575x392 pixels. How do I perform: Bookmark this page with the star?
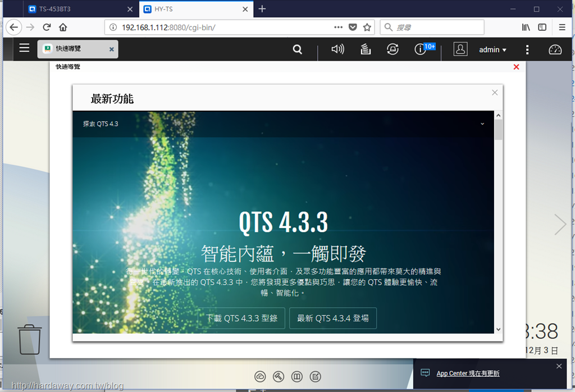(367, 27)
